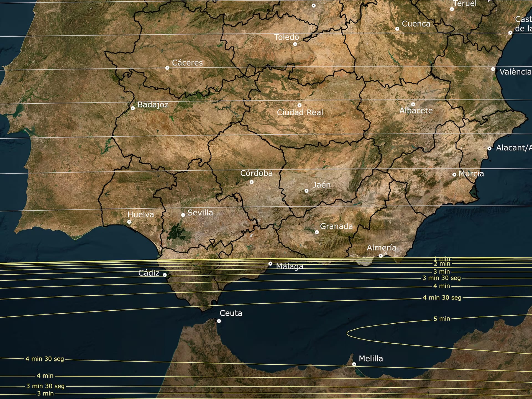Click the Teruel marker dot
The height and width of the screenshot is (399, 532).
tap(452, 9)
